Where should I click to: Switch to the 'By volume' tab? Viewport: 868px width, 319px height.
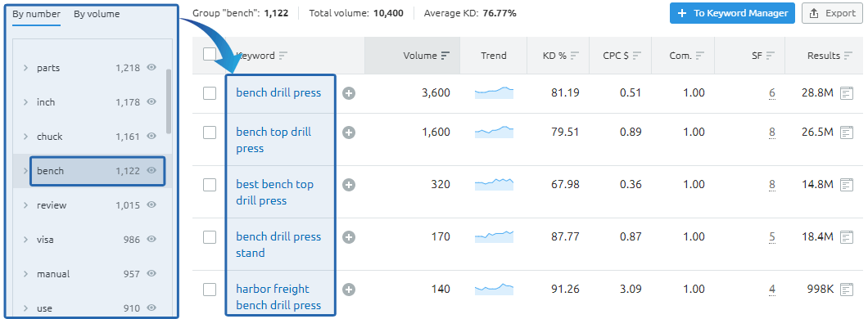[x=97, y=15]
